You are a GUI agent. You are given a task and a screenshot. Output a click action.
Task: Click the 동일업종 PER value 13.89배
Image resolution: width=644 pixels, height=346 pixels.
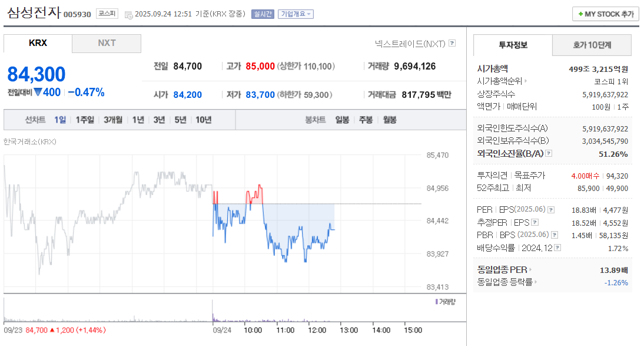click(613, 270)
